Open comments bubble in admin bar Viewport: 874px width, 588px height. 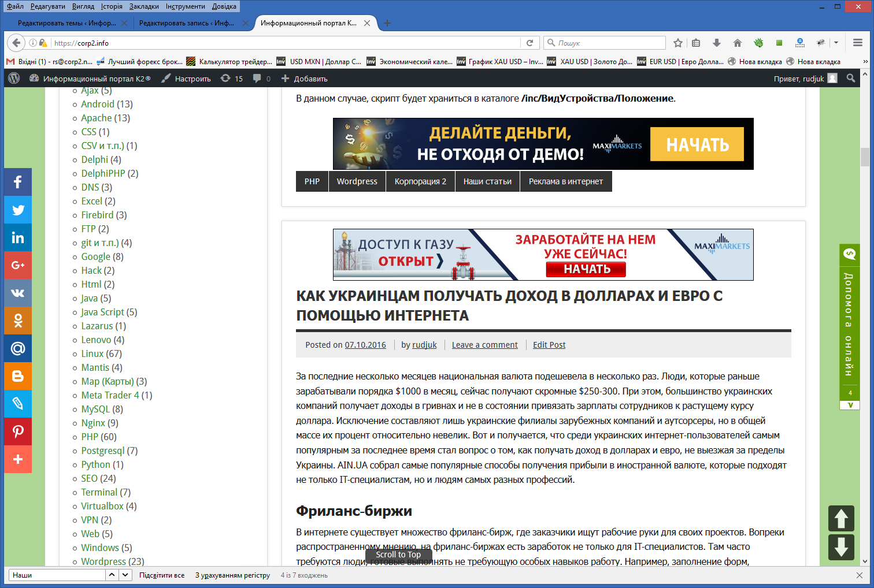262,79
